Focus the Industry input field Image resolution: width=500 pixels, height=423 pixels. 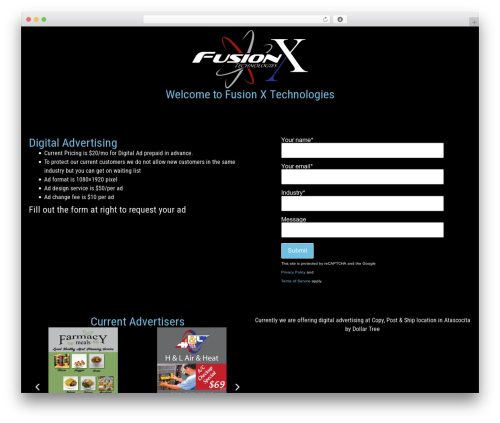(362, 203)
